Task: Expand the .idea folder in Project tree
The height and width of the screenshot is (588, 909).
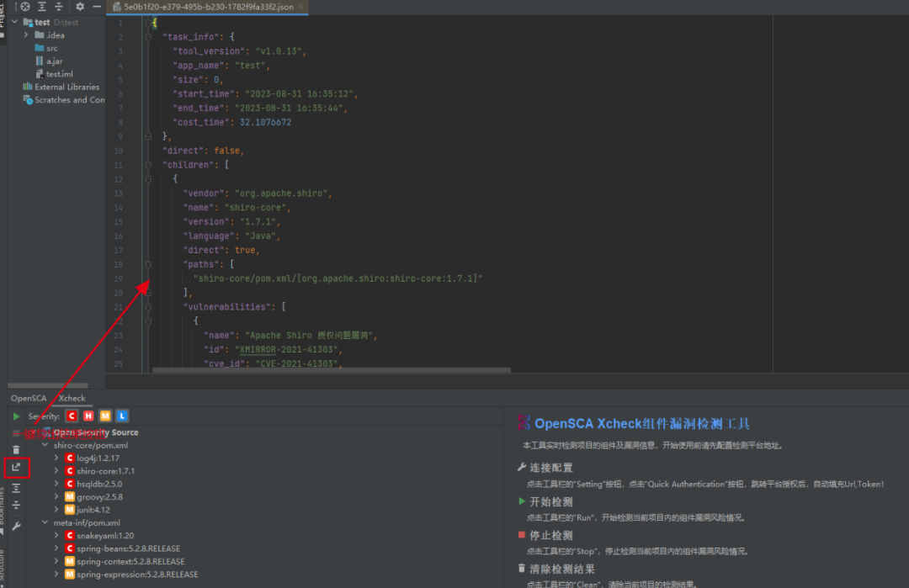Action: (x=28, y=35)
